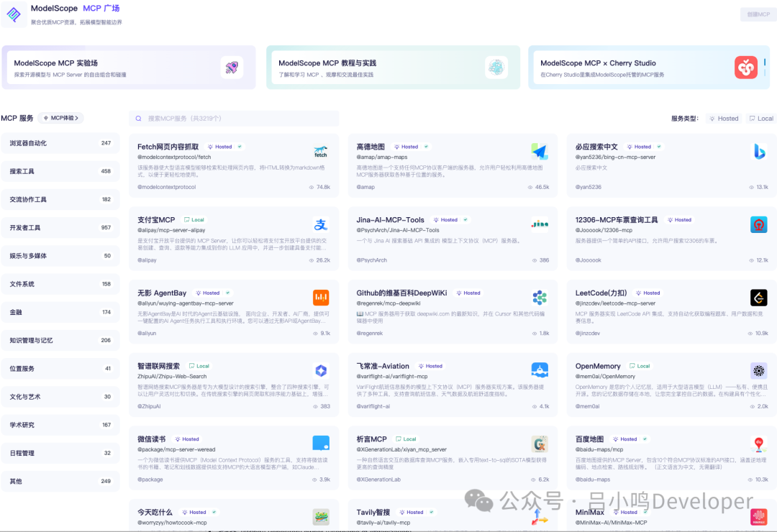Click the LeetCode black logo icon
The width and height of the screenshot is (777, 532).
759,298
